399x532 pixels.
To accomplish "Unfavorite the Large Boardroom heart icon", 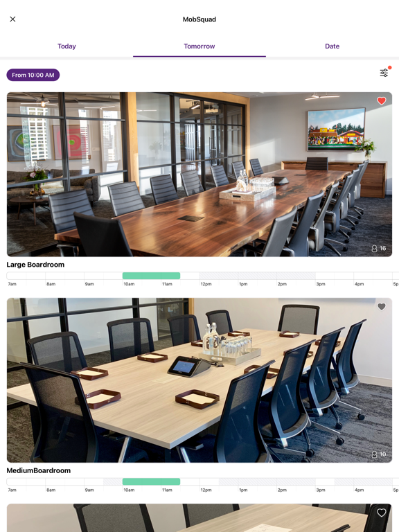I will [382, 100].
